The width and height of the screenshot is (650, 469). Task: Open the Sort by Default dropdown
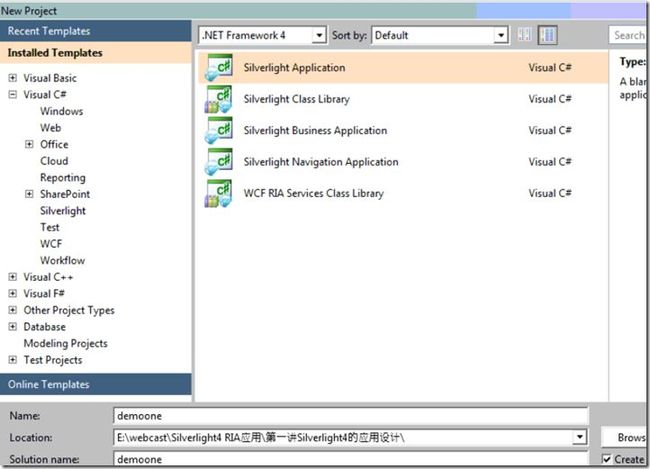501,35
